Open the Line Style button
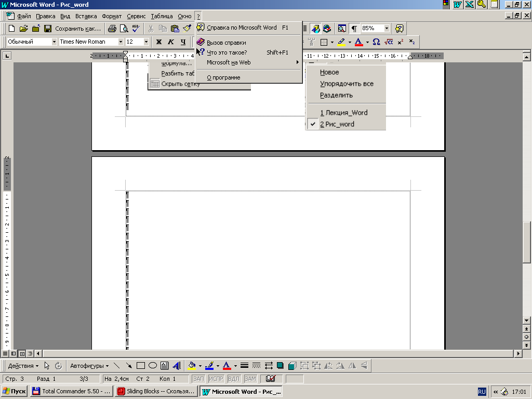This screenshot has height=399, width=532. click(x=244, y=365)
